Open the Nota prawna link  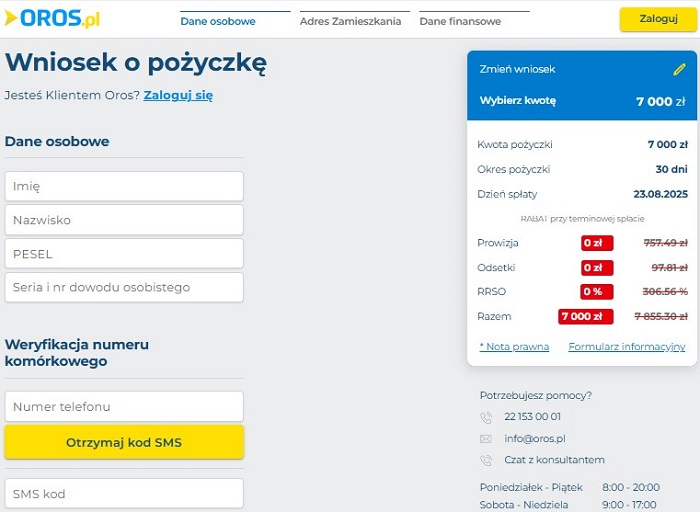click(x=514, y=347)
